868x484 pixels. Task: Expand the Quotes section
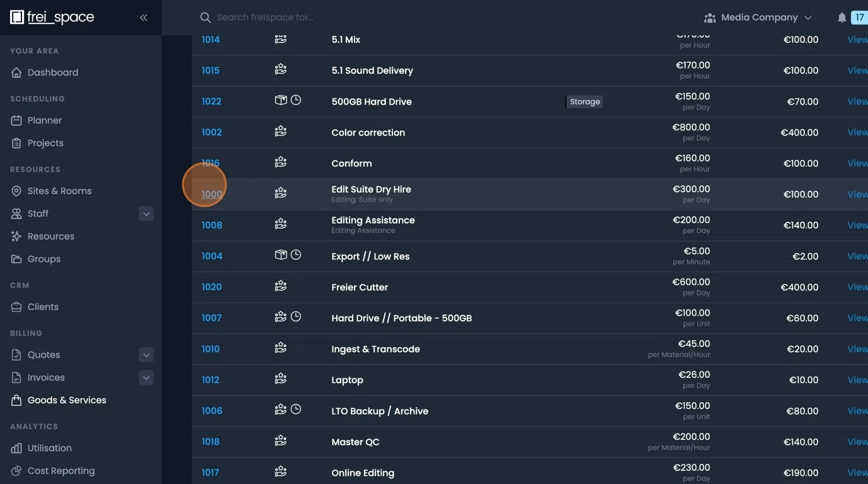point(146,355)
